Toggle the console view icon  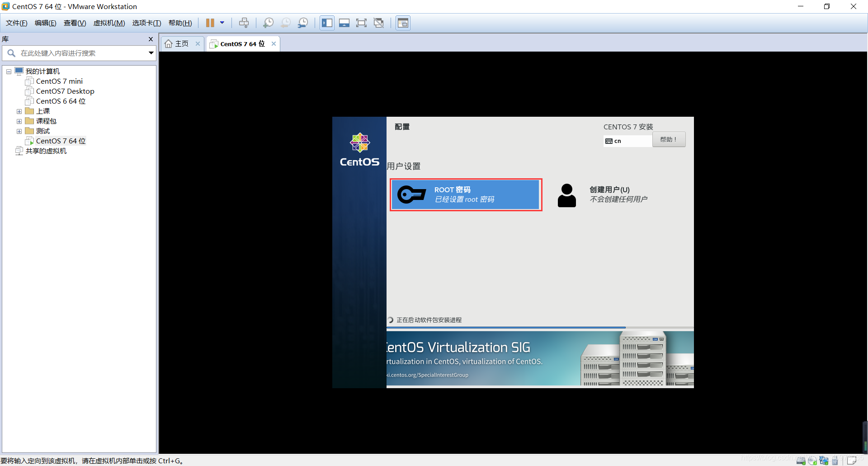coord(403,23)
